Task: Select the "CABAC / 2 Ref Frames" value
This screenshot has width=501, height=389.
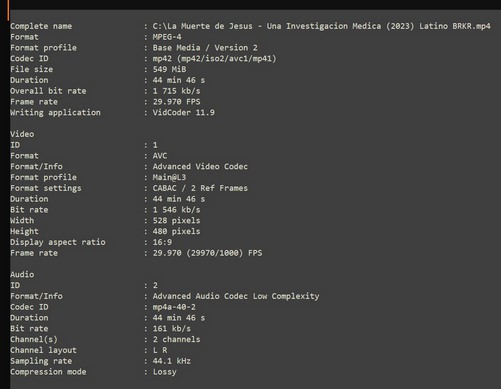Action: tap(200, 188)
